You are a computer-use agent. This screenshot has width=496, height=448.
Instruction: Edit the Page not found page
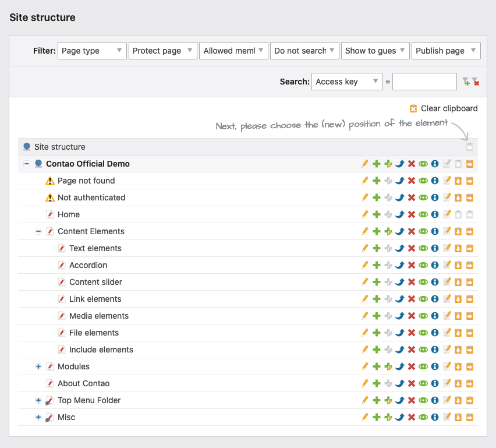tap(365, 181)
